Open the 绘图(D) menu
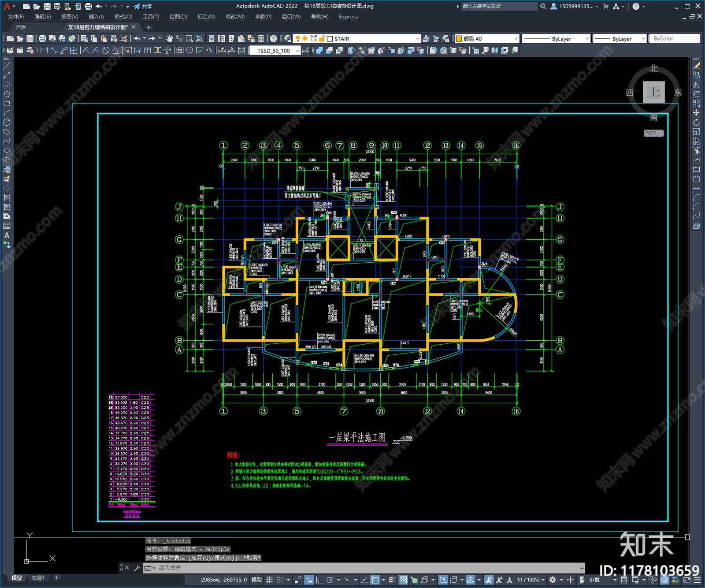 tap(178, 17)
